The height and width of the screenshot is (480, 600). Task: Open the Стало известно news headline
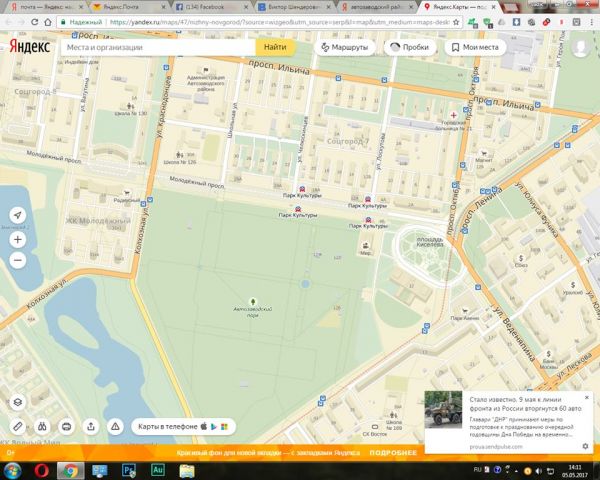[x=525, y=404]
